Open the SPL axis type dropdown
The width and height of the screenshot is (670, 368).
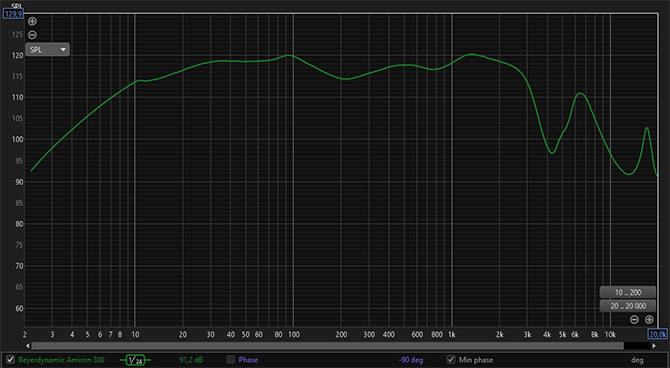pos(47,50)
